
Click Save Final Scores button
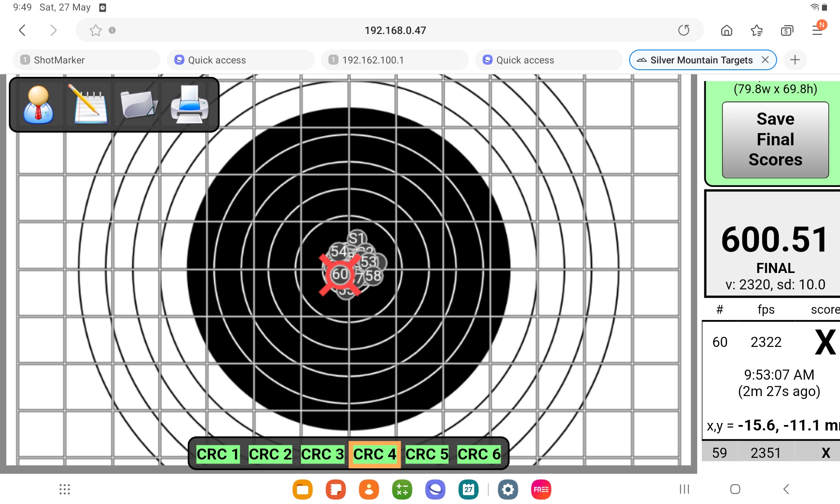[x=775, y=139]
